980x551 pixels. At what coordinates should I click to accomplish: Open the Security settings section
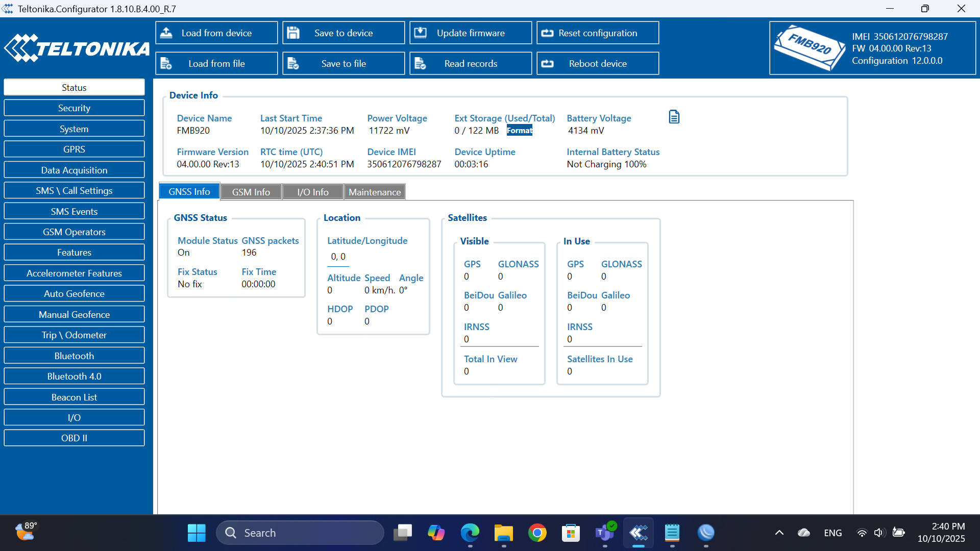[x=74, y=108]
